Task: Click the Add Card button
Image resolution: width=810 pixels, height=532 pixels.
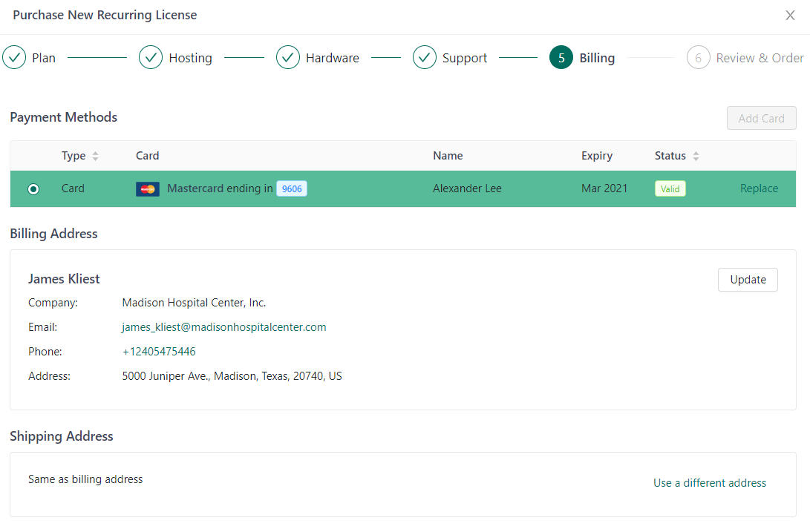Action: [761, 119]
